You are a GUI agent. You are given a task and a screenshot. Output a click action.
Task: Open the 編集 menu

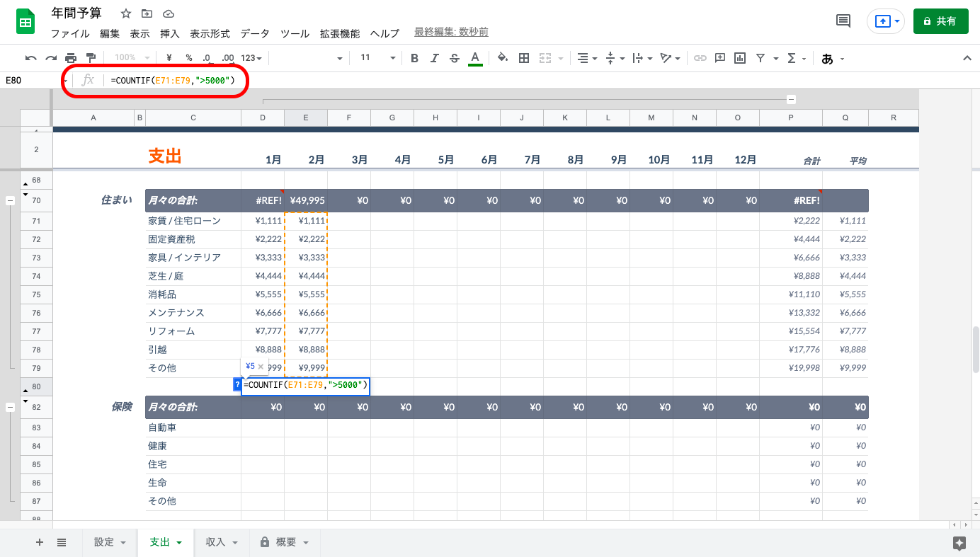110,33
